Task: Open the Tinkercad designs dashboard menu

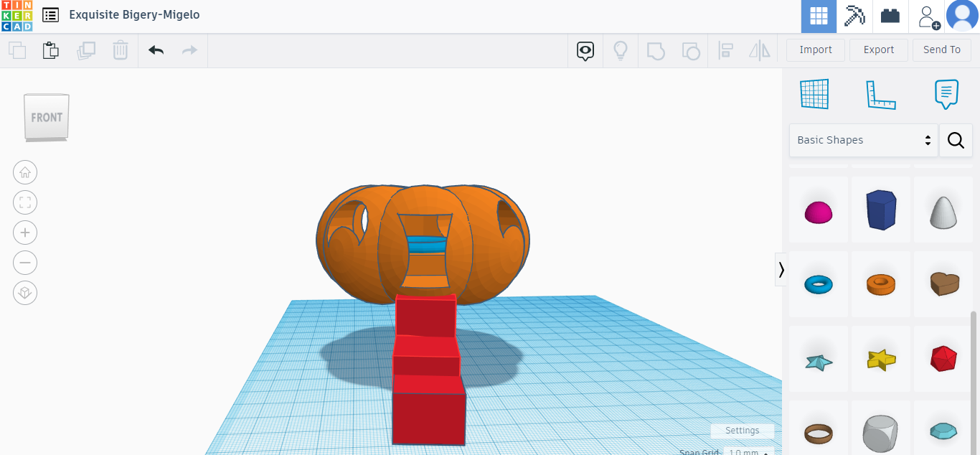Action: [50, 14]
